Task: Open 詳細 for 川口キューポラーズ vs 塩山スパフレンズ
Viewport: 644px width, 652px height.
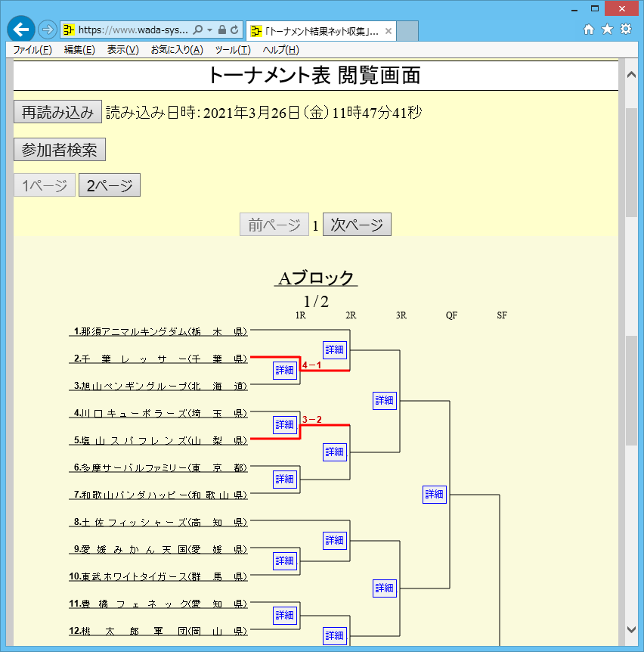Action: pos(285,424)
